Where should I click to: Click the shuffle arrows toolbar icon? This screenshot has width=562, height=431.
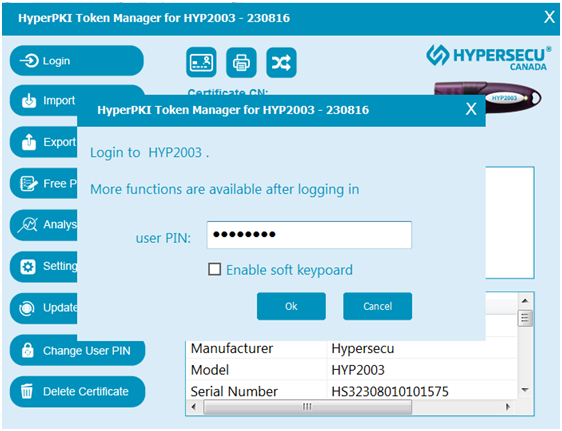pyautogui.click(x=281, y=62)
